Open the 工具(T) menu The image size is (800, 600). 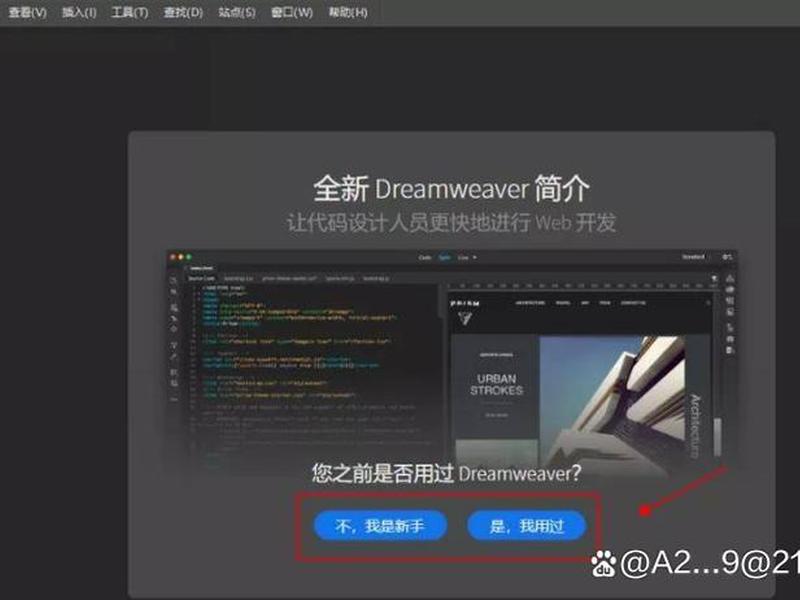pyautogui.click(x=130, y=12)
